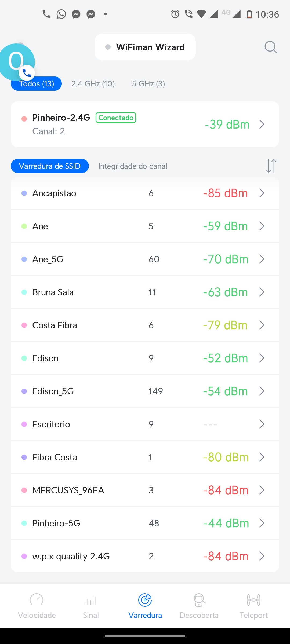The height and width of the screenshot is (644, 290).
Task: Open the Velocidade speed test icon
Action: (37, 600)
